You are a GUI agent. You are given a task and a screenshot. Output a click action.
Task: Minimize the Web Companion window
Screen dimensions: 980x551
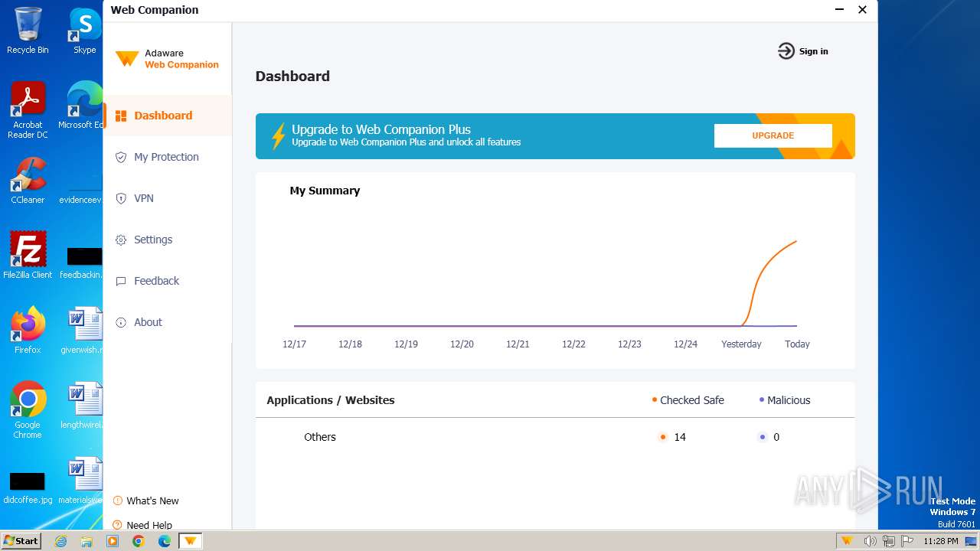coord(838,10)
